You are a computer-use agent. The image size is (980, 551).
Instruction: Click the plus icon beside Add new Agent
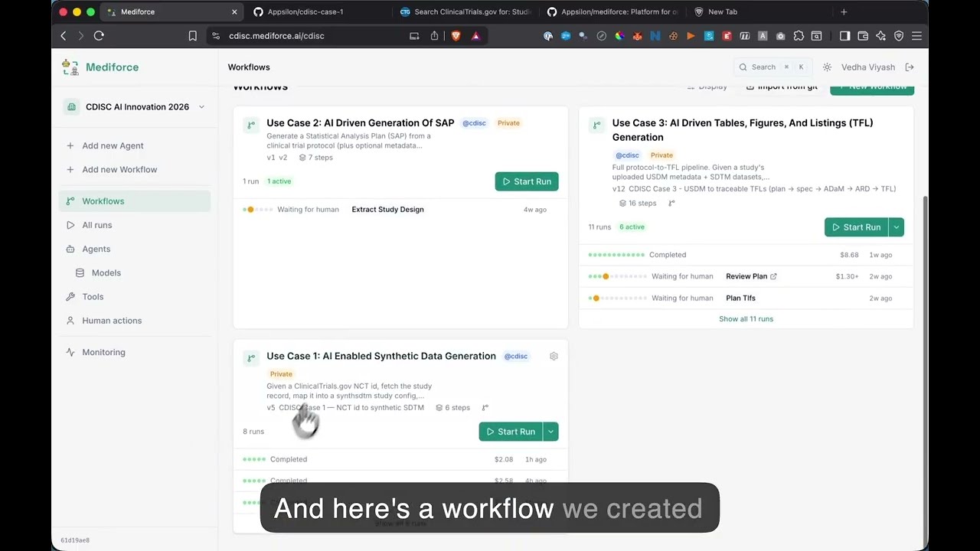tap(70, 145)
